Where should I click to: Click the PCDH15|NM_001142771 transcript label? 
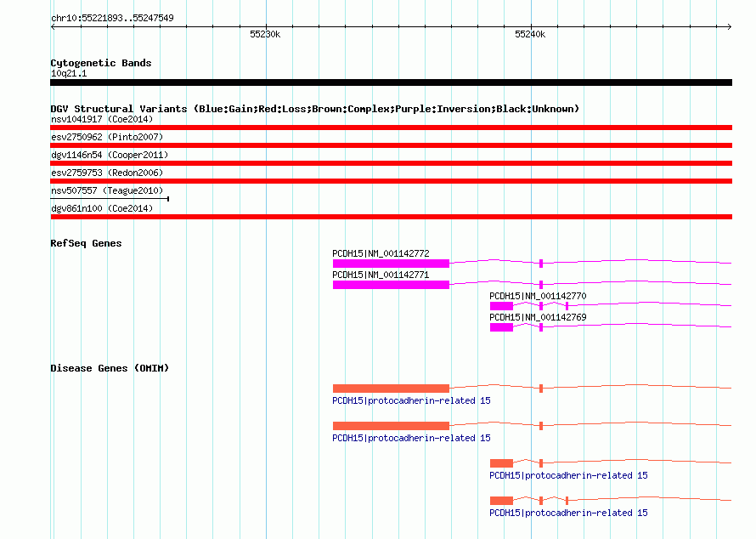[381, 275]
